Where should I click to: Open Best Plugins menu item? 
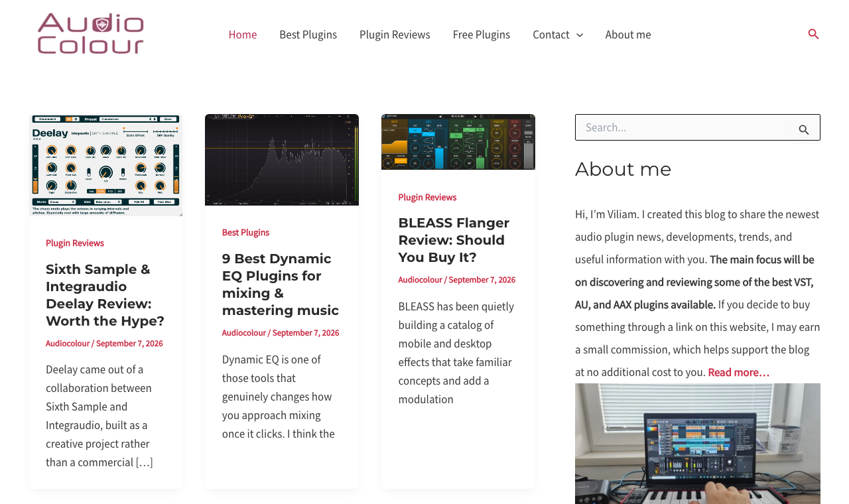coord(308,34)
